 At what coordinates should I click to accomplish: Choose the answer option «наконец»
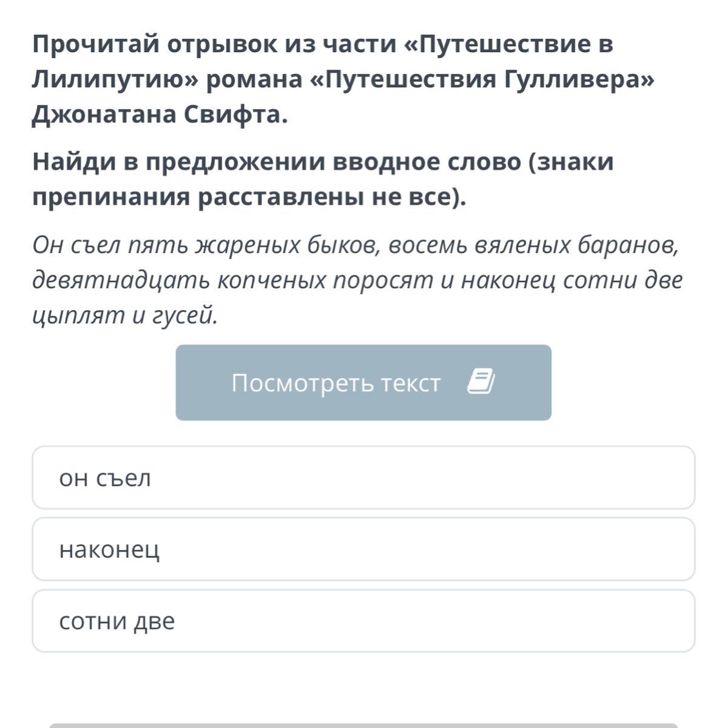pos(363,550)
